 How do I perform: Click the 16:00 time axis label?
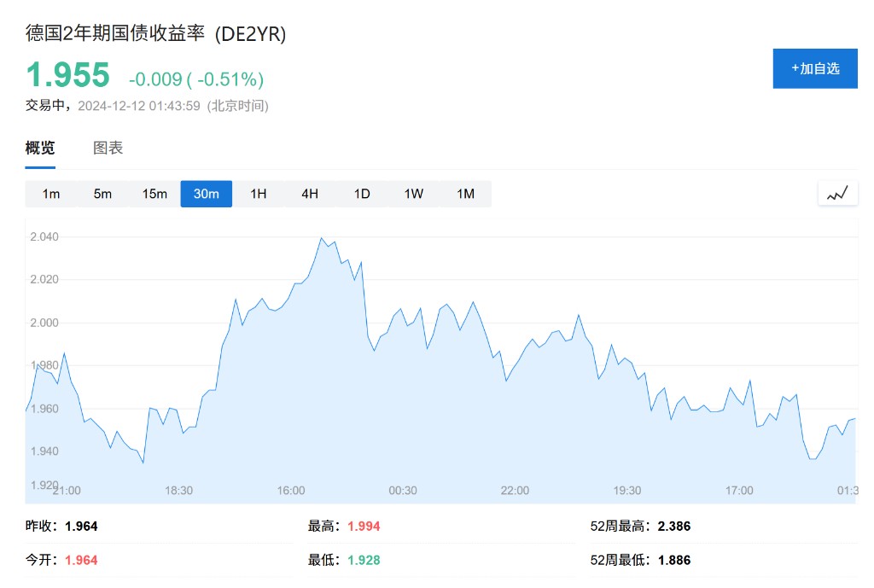pyautogui.click(x=291, y=491)
